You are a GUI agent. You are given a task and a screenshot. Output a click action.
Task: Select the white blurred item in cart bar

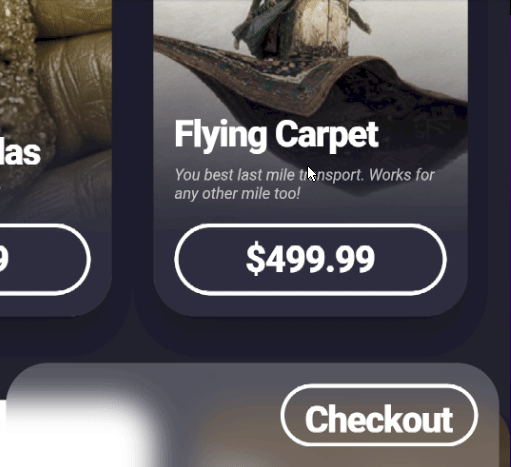point(77,430)
